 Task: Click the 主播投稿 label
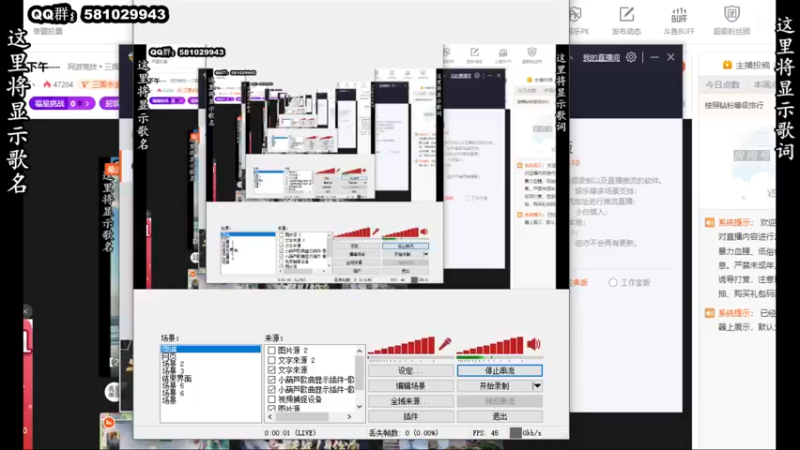tap(753, 65)
